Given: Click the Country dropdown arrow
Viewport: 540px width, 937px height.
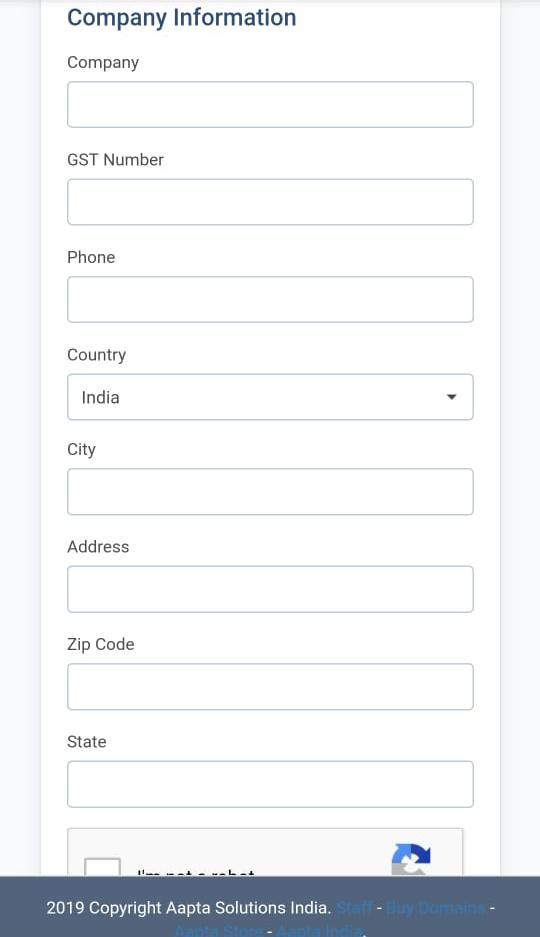Looking at the screenshot, I should [452, 397].
